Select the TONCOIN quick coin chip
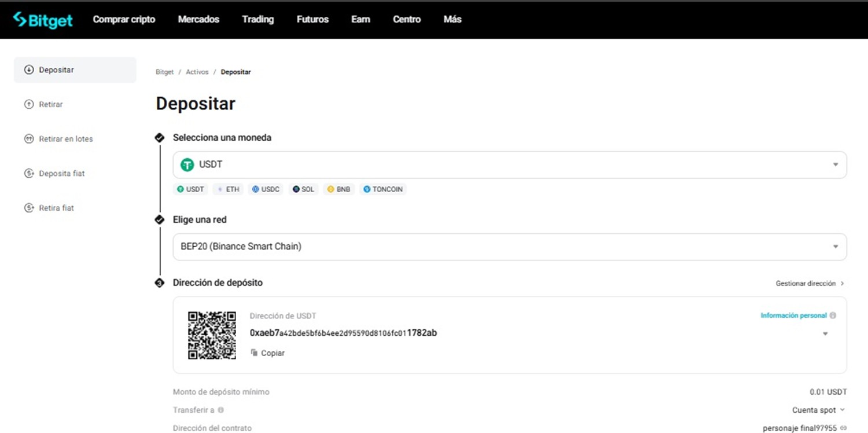This screenshot has width=868, height=433. [x=382, y=189]
